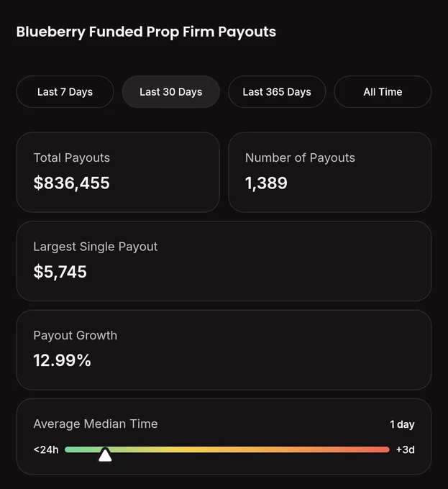Screen dimensions: 448x489
Task: Click the Total Payouts card
Action: coord(118,172)
